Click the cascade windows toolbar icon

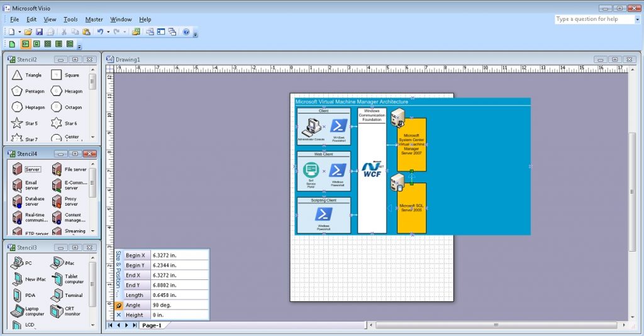(x=172, y=32)
